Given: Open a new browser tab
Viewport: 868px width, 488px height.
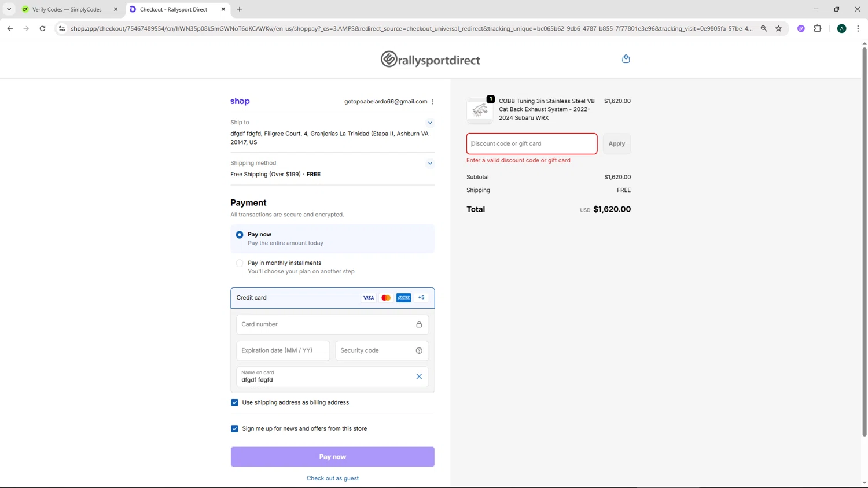Looking at the screenshot, I should (x=240, y=9).
